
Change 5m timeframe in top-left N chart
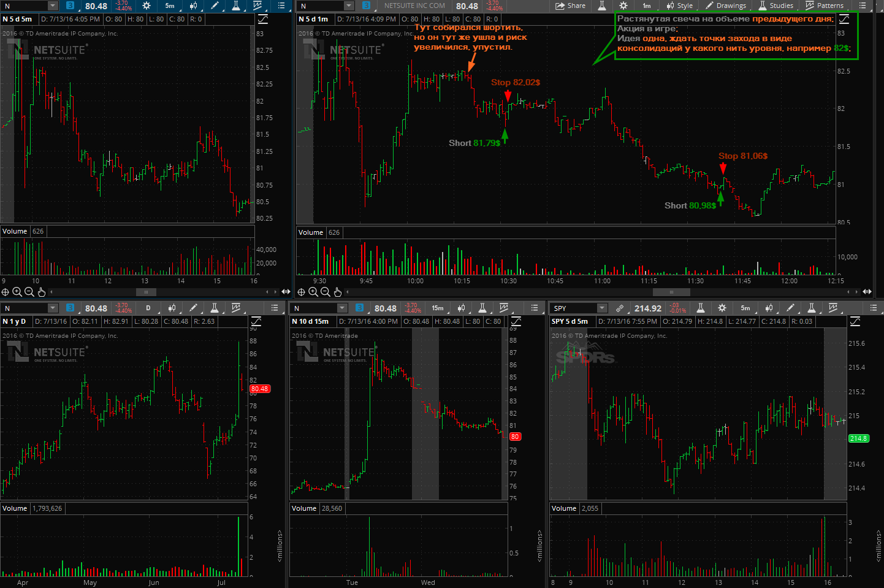tap(170, 6)
